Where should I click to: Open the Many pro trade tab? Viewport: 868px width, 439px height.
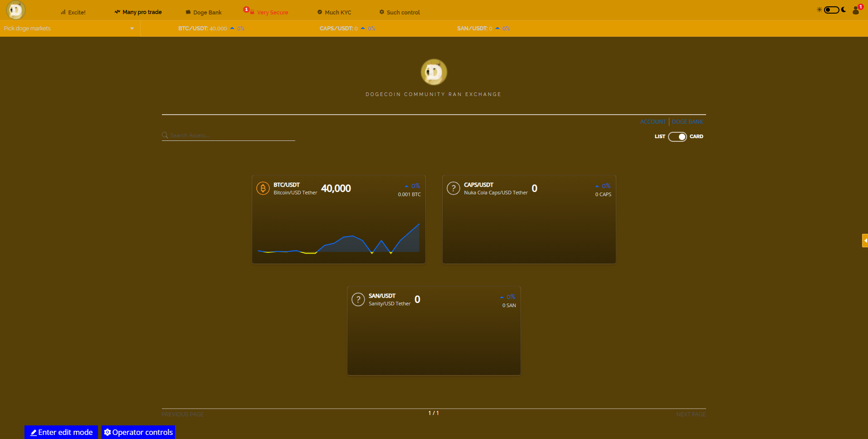138,12
